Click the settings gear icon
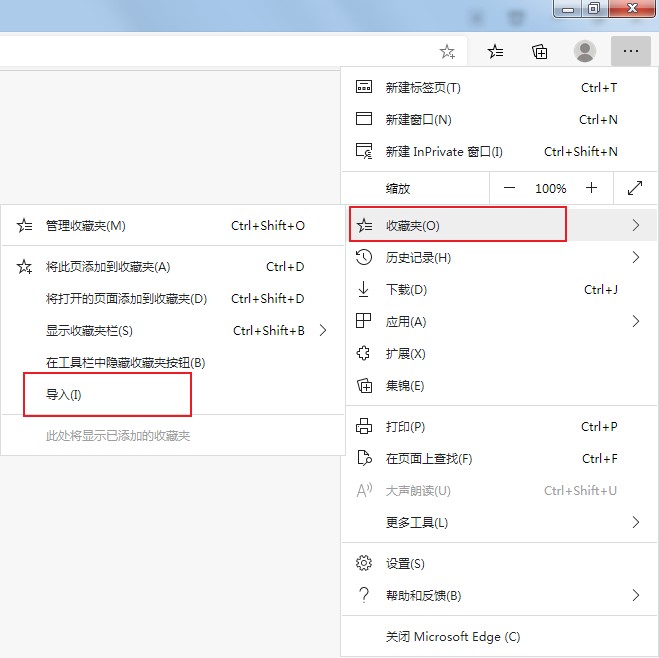Viewport: 659px width, 658px height. click(364, 563)
